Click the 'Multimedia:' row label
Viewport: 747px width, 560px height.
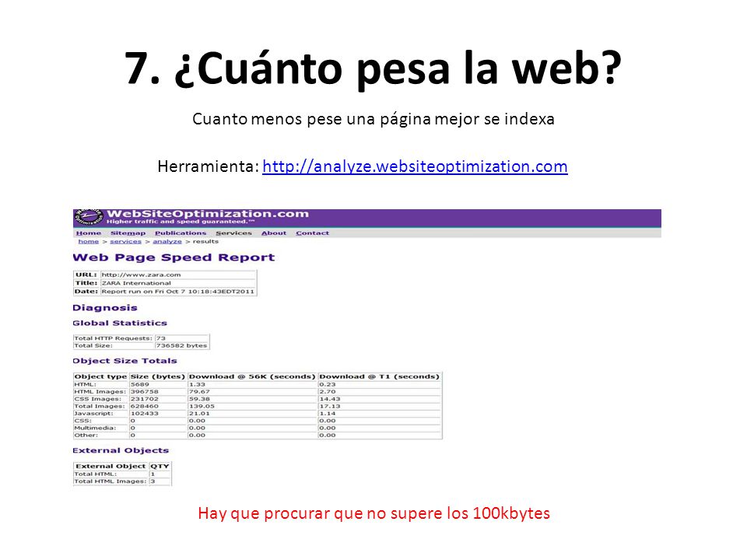point(95,428)
